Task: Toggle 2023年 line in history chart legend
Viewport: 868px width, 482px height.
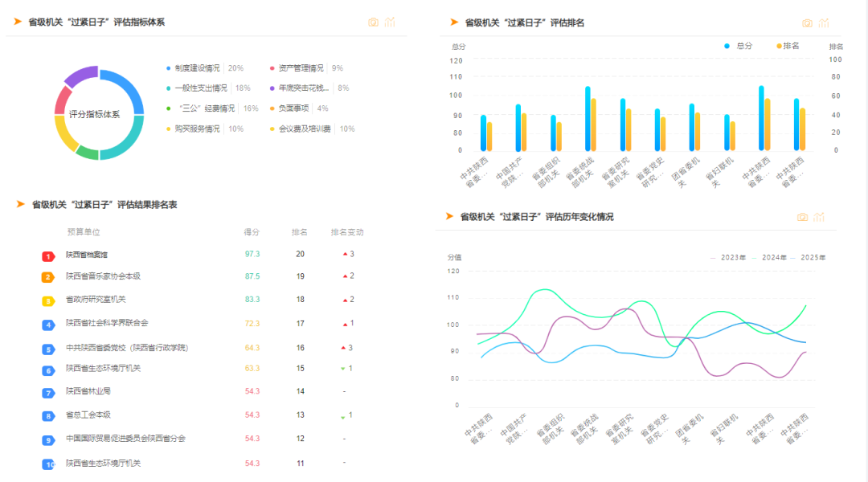Action: click(727, 257)
